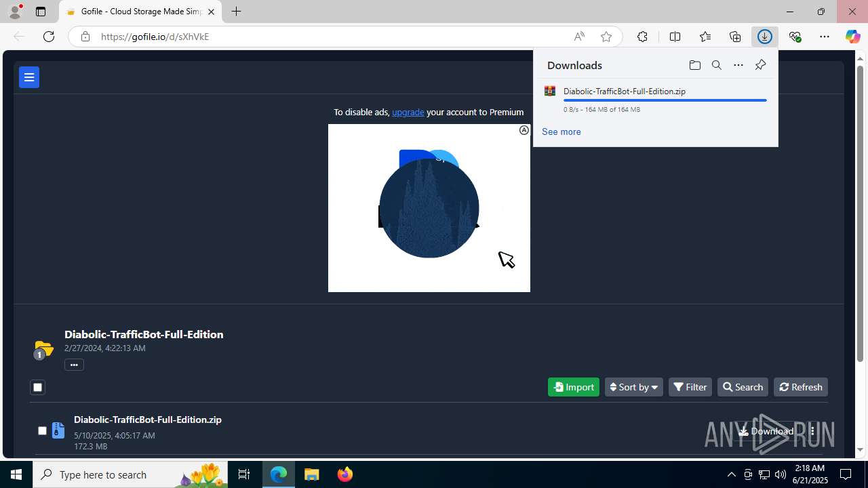Open volume control in system tray
This screenshot has width=868, height=488.
(x=780, y=474)
